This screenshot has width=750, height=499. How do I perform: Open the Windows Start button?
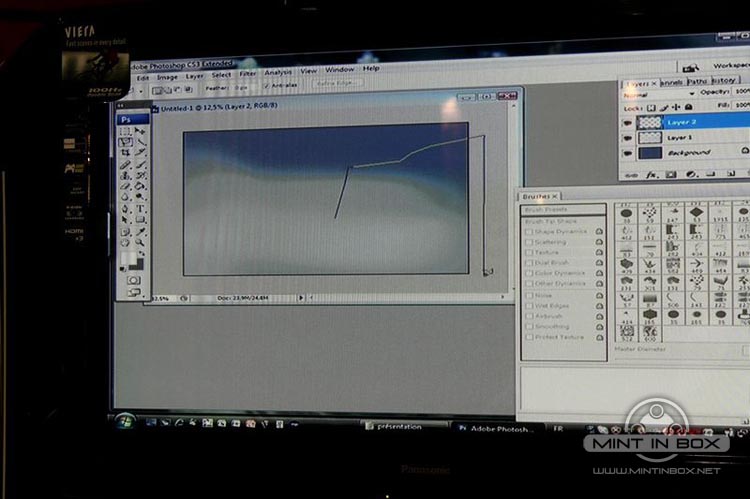click(125, 421)
